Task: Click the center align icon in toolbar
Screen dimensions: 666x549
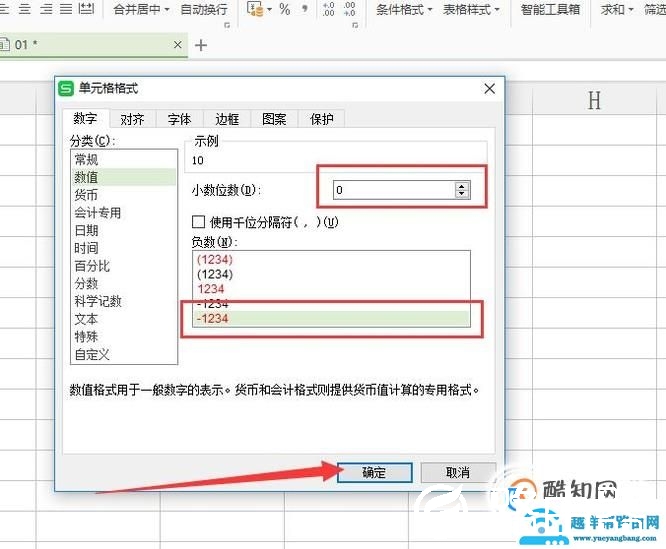Action: coord(25,8)
